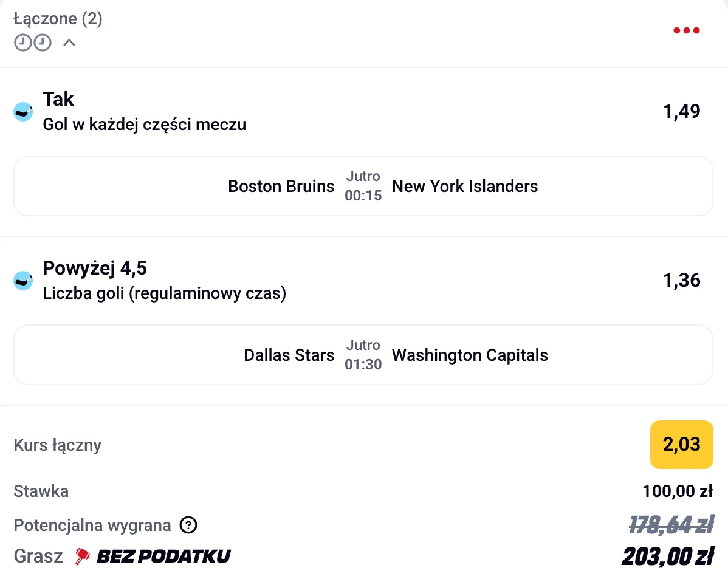Click the hockey icon beside Powyżej 4,5
This screenshot has width=728, height=582.
(x=23, y=281)
